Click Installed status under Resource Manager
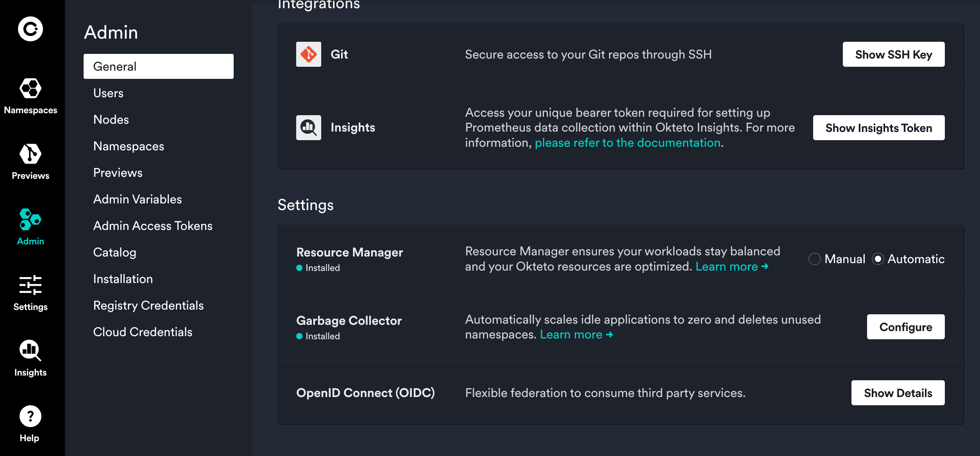The image size is (980, 456). (x=318, y=268)
